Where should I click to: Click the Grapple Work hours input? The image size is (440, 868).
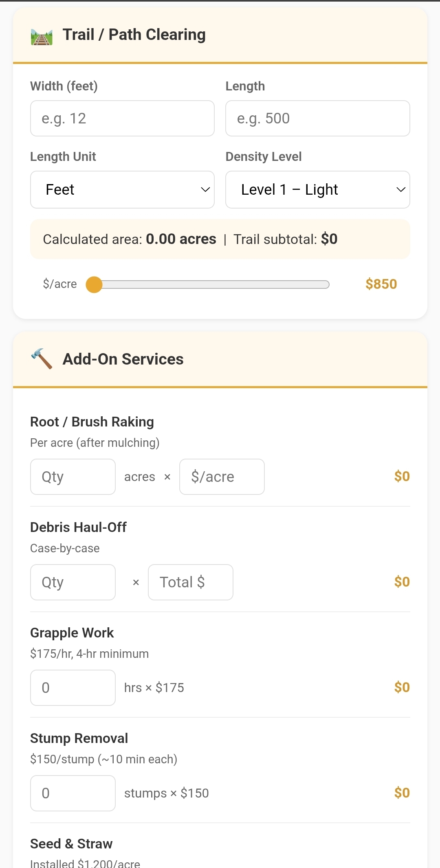[73, 688]
